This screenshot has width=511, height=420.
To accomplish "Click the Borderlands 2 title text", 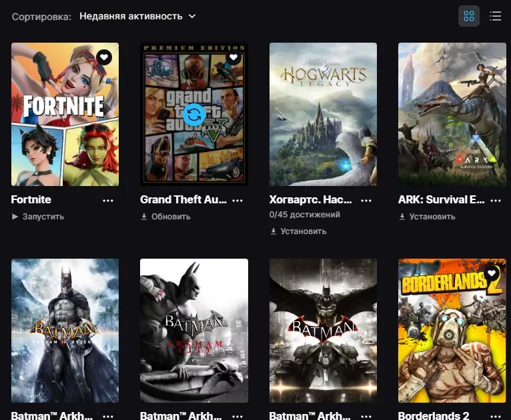I will coord(434,415).
